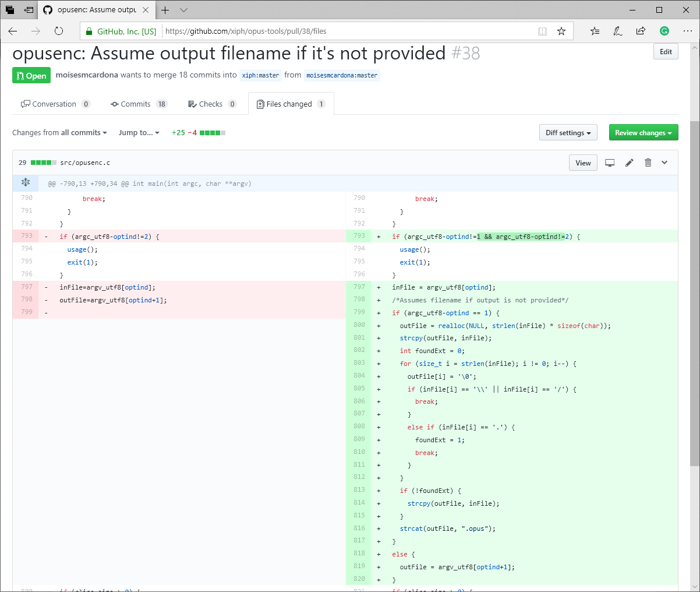This screenshot has height=592, width=700.
Task: Open opusenc.c in GitHub Desktop
Action: pyautogui.click(x=610, y=163)
